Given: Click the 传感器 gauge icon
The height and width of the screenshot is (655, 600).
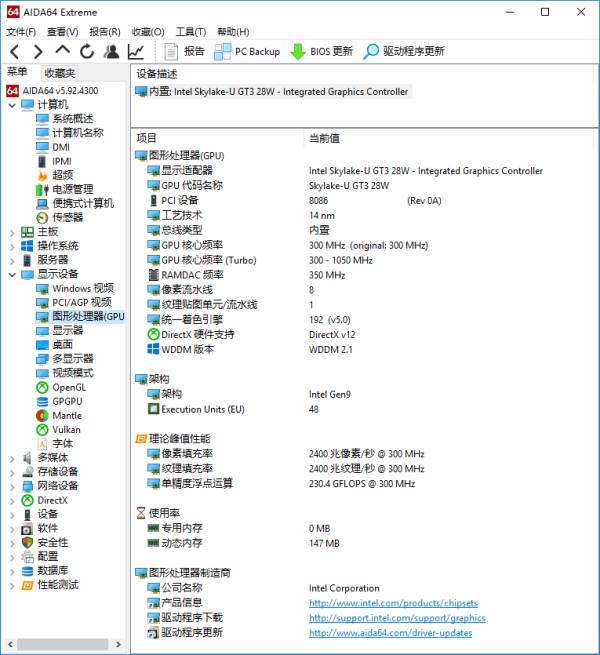Looking at the screenshot, I should [42, 218].
